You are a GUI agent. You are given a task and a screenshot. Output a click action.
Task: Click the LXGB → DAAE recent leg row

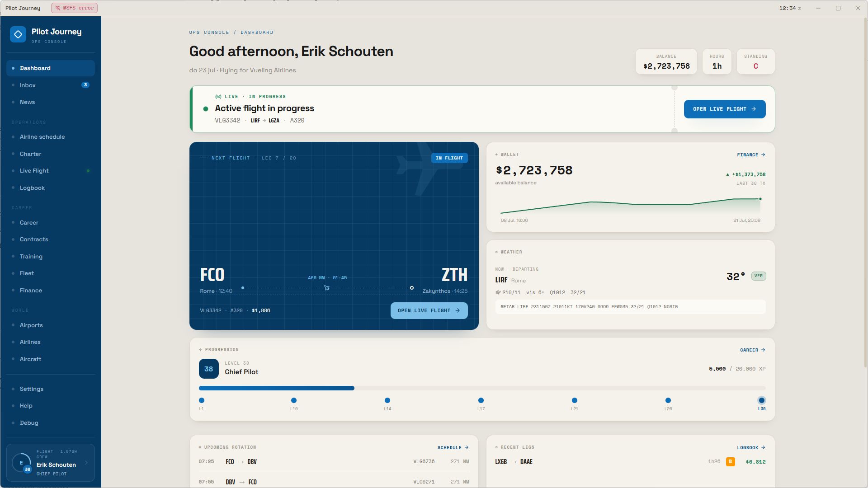pyautogui.click(x=631, y=462)
